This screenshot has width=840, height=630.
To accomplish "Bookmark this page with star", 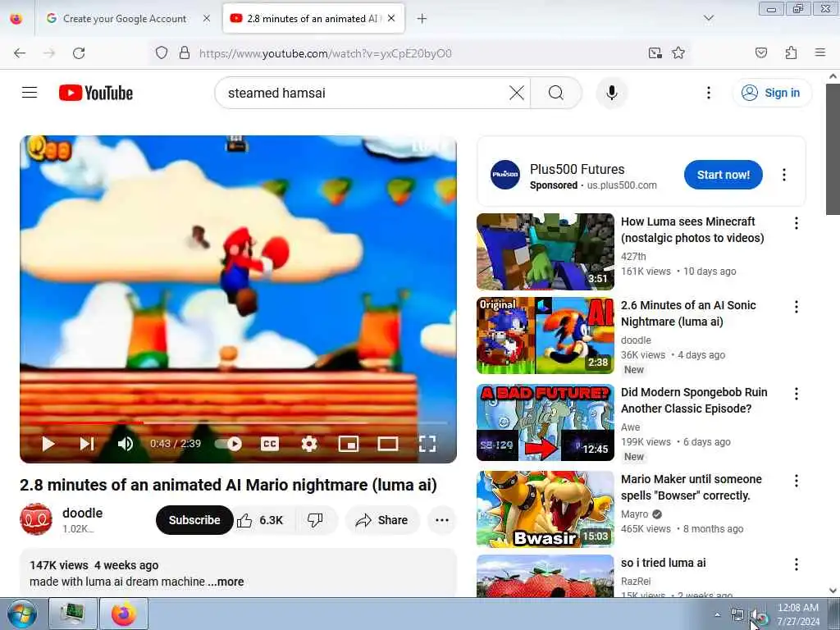I will pos(678,53).
